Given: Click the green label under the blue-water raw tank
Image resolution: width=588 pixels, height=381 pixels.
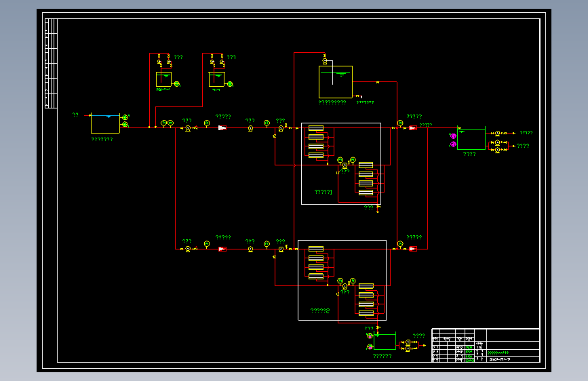Looking at the screenshot, I should (102, 139).
